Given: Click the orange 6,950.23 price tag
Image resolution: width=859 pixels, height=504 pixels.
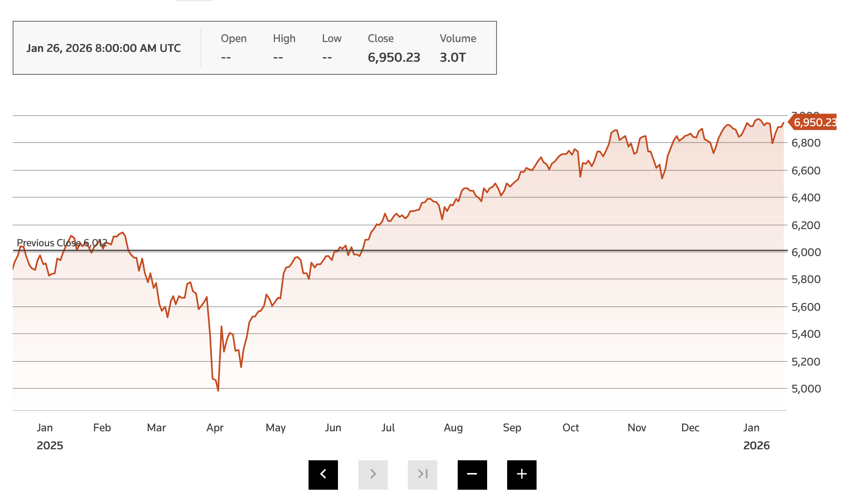Looking at the screenshot, I should coord(813,122).
